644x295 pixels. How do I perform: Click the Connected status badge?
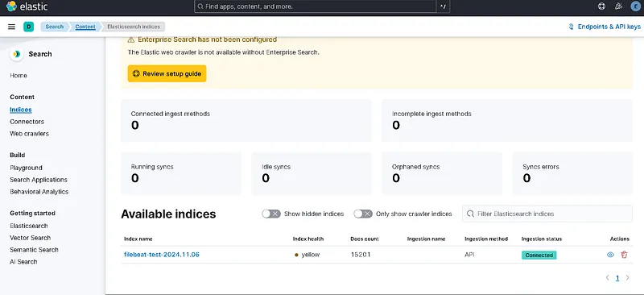[539, 255]
